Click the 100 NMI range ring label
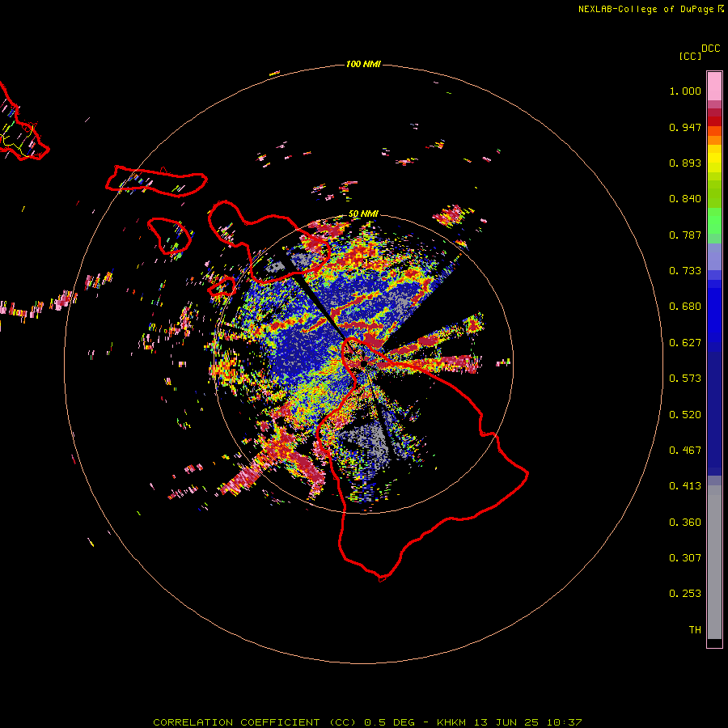This screenshot has width=728, height=728. click(x=363, y=64)
